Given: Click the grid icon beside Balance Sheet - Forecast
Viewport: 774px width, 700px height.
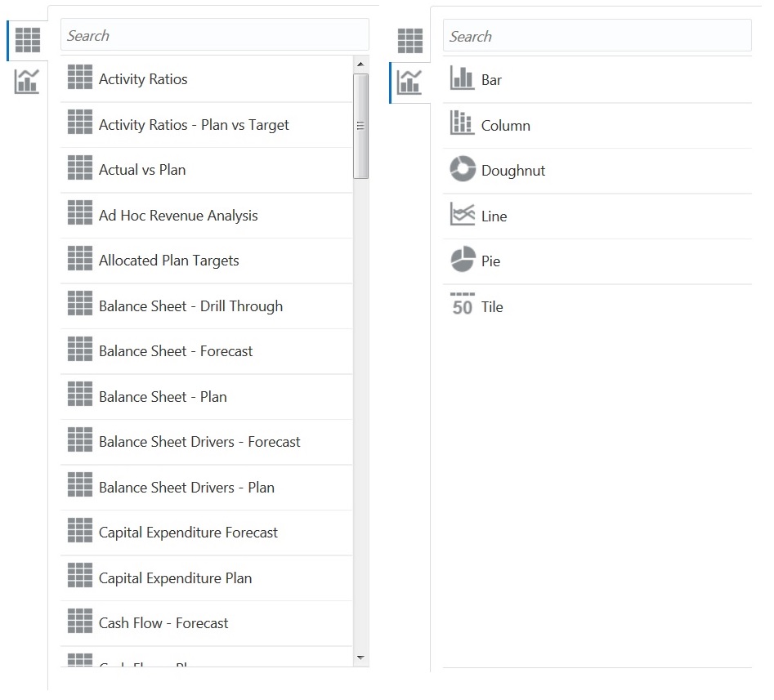Looking at the screenshot, I should [79, 350].
